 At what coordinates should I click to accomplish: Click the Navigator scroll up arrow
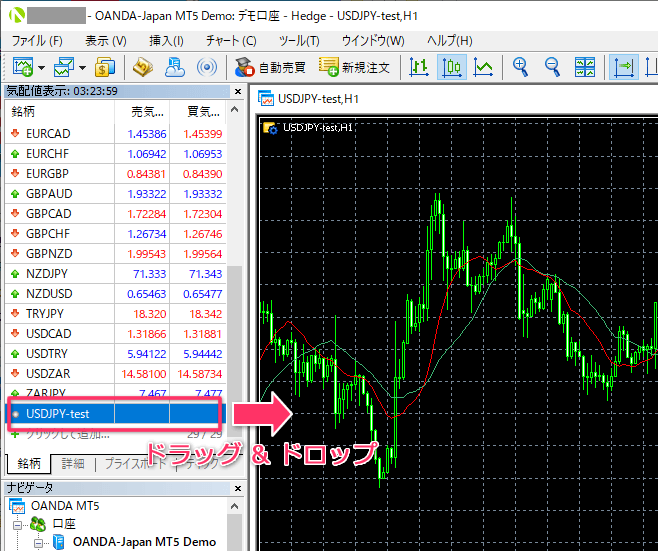point(235,506)
